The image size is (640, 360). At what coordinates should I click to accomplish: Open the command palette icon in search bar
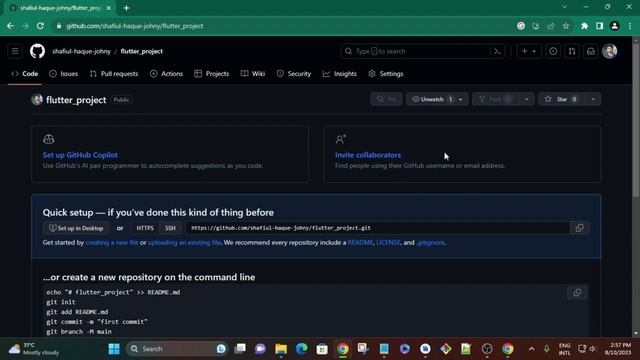(x=497, y=51)
